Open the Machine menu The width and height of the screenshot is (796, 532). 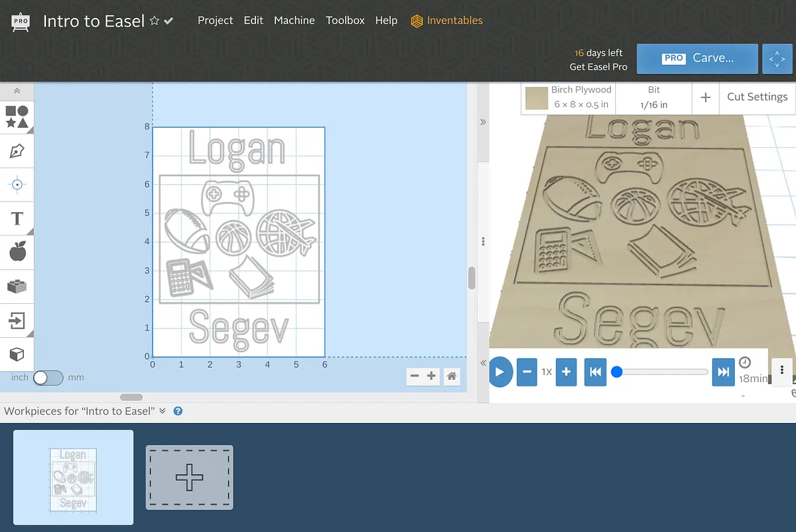[x=294, y=21]
